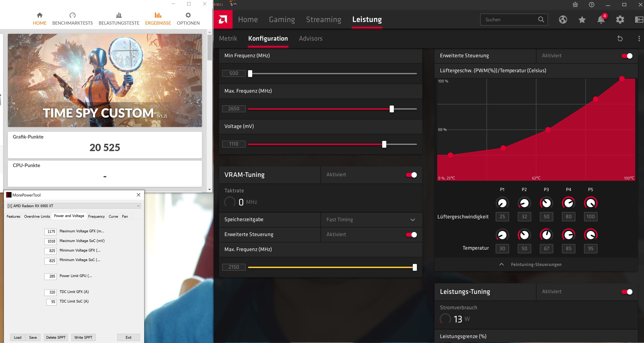Switch to the Streaming tab

click(324, 19)
